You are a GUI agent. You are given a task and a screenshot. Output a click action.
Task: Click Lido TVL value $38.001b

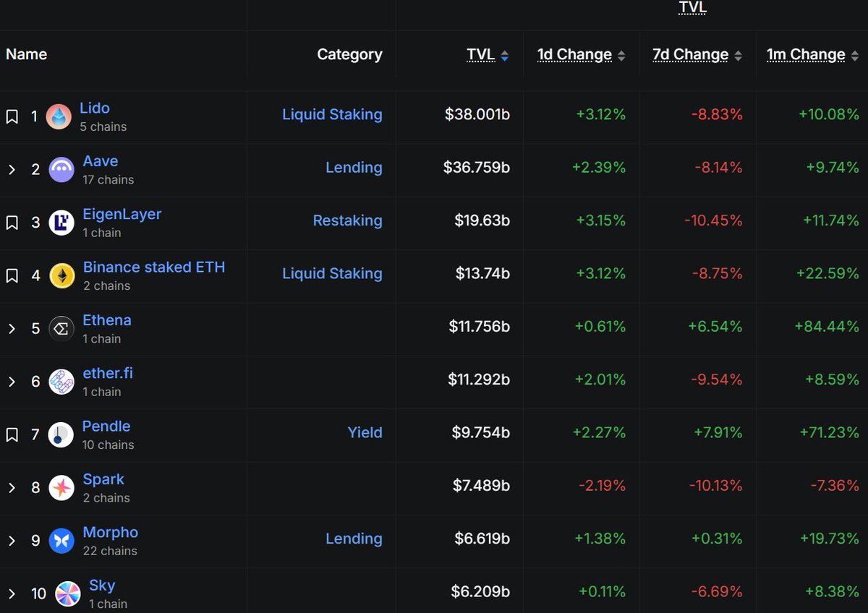click(477, 115)
